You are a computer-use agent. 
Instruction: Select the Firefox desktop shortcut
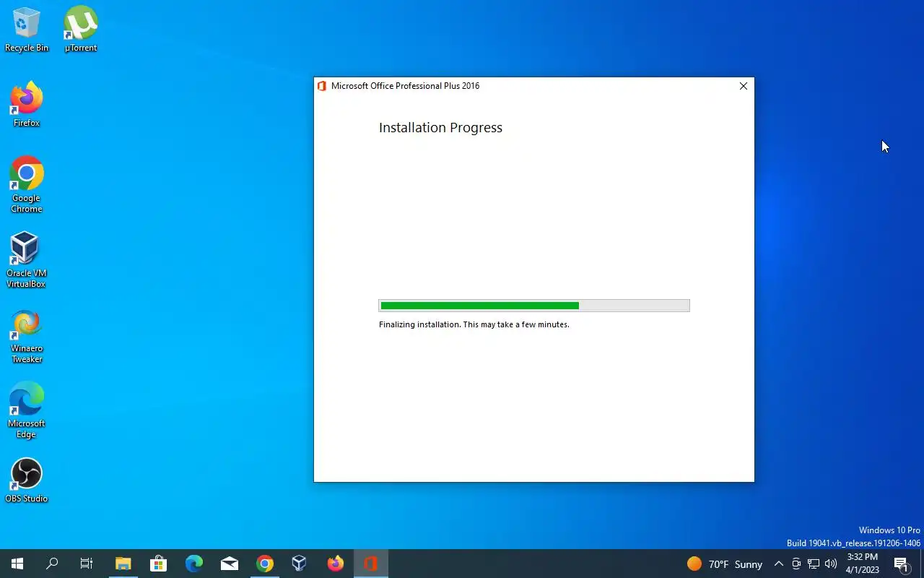(x=27, y=105)
